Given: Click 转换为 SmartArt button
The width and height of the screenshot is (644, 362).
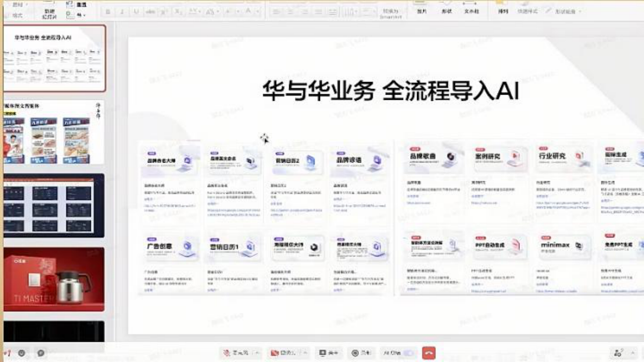Looking at the screenshot, I should point(391,14).
